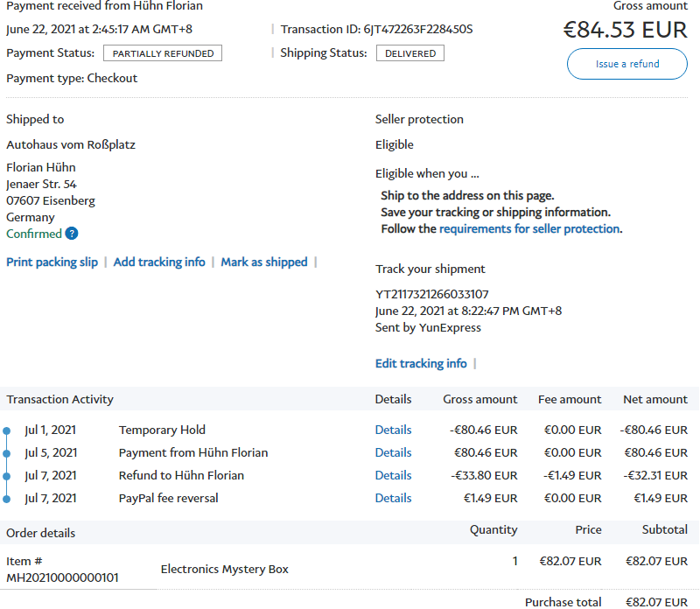This screenshot has height=609, width=700.
Task: Click the PARTIALLY REFUNDED status badge
Action: (x=163, y=53)
